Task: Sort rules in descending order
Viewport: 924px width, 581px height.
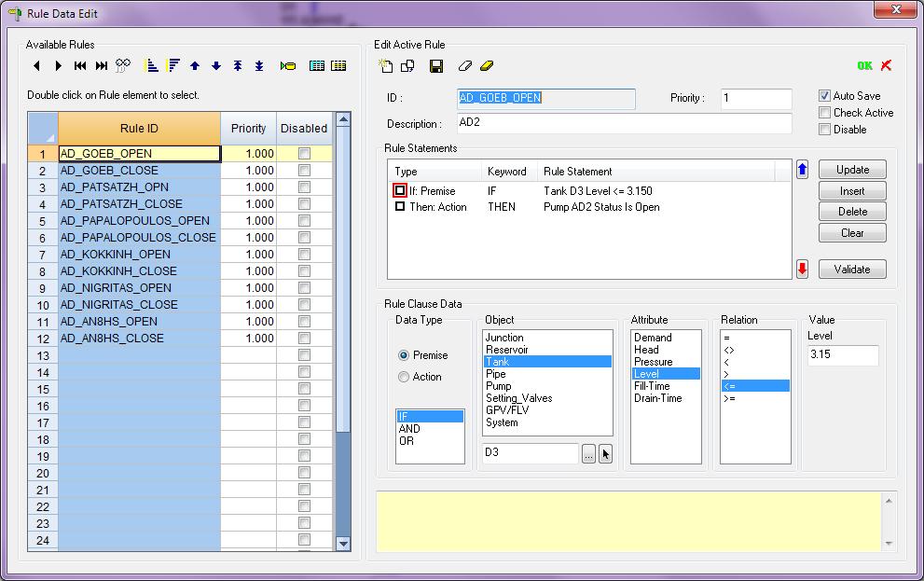Action: [x=172, y=65]
